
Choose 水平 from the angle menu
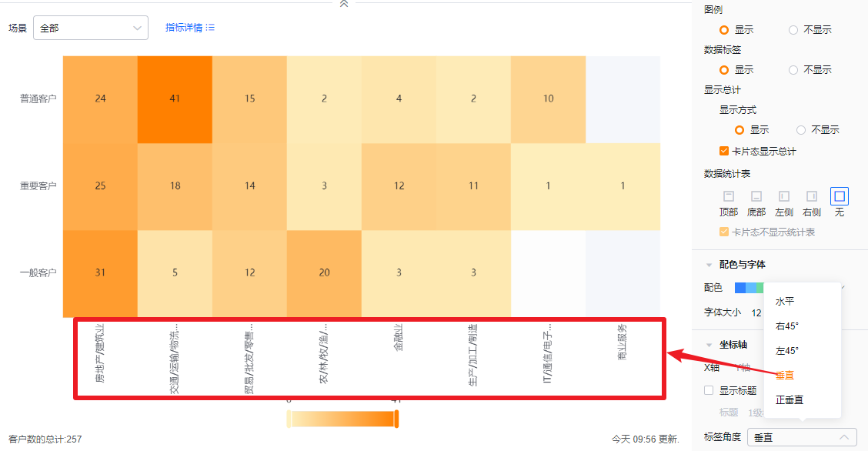[785, 301]
